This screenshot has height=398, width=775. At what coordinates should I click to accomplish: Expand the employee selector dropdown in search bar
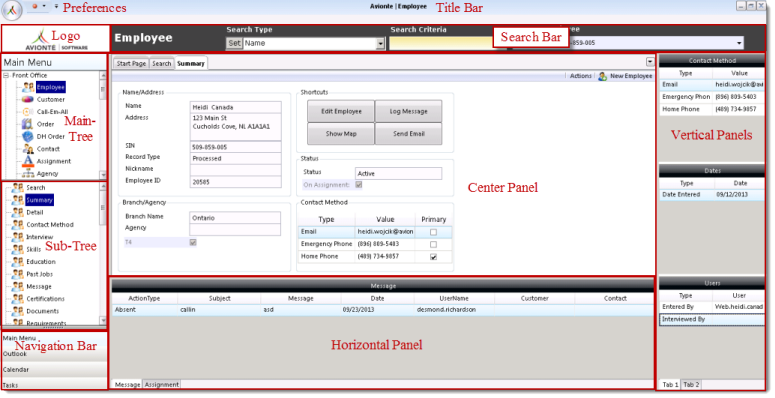pos(739,43)
